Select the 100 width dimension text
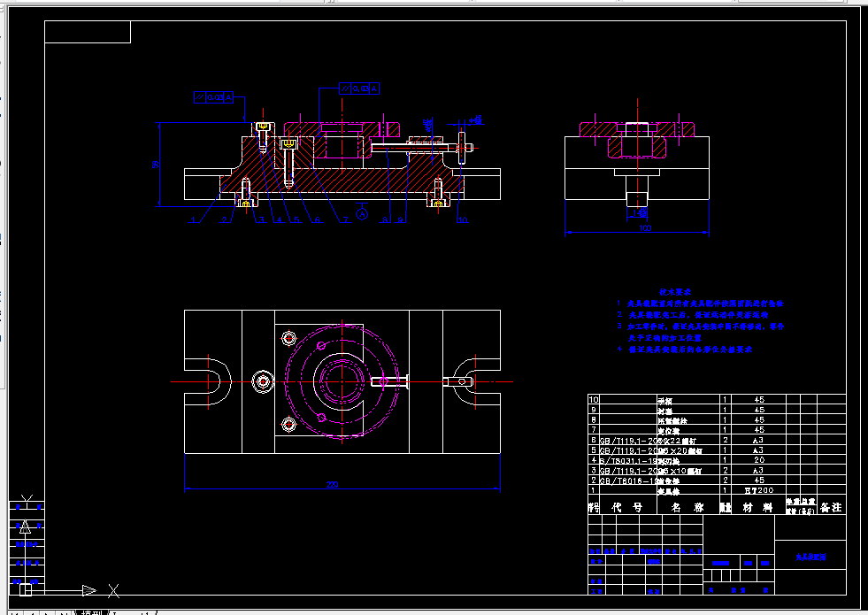 (645, 227)
